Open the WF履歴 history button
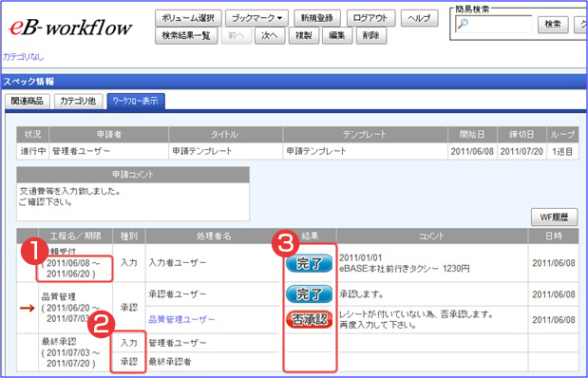 point(554,217)
